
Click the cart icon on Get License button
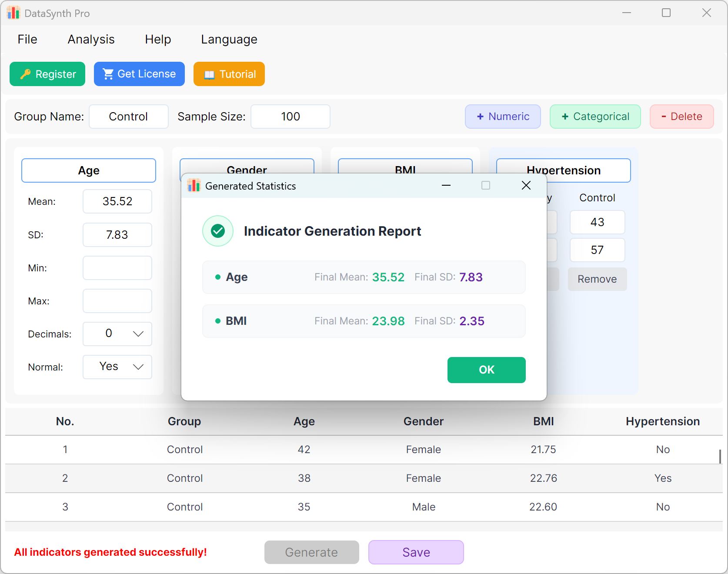coord(108,74)
